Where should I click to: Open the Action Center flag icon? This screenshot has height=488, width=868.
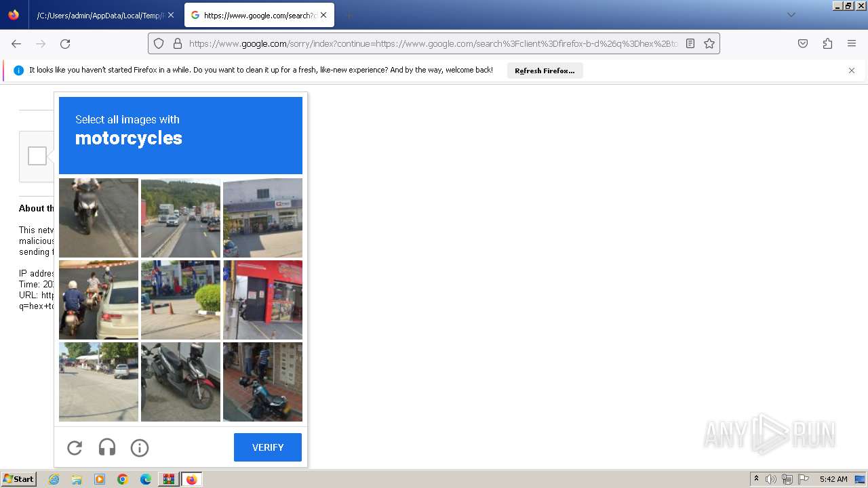point(804,479)
